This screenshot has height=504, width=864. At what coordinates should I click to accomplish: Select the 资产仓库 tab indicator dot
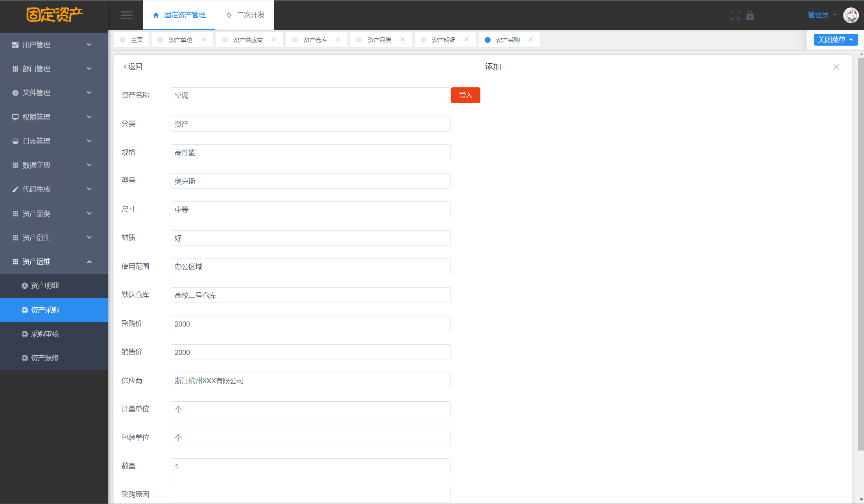click(295, 40)
